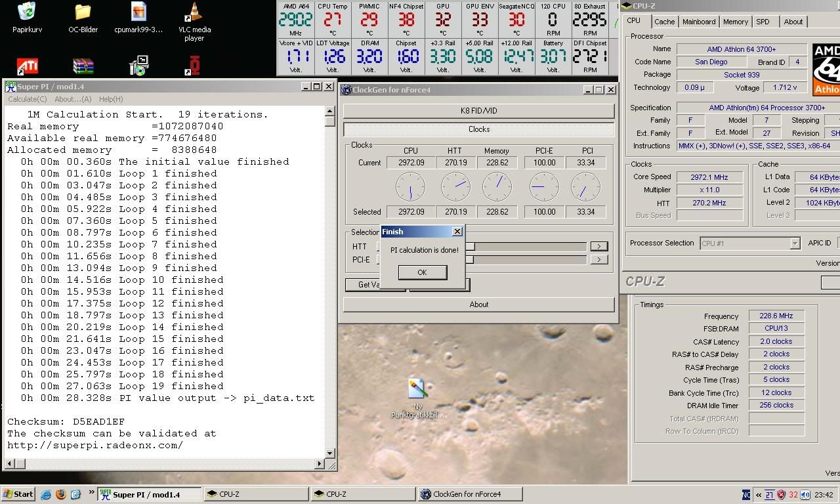This screenshot has height=504, width=840.
Task: Switch to ClockGen for nForce4 taskbar button
Action: [x=470, y=494]
